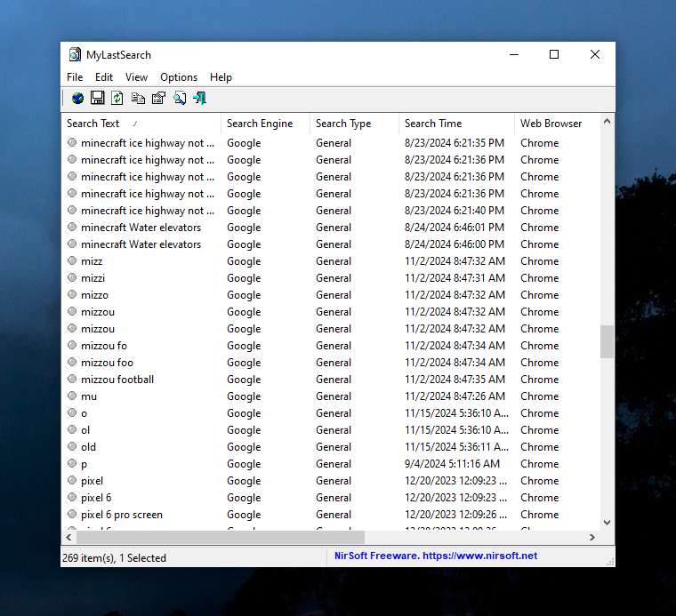Click the row icon beside 'pixel 6 pro screen'
The width and height of the screenshot is (676, 616).
click(72, 514)
